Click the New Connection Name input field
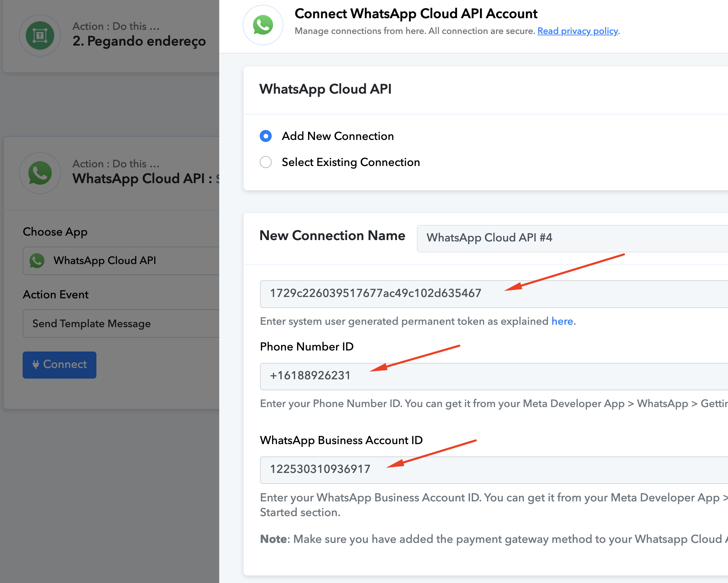This screenshot has width=728, height=583. coord(572,238)
